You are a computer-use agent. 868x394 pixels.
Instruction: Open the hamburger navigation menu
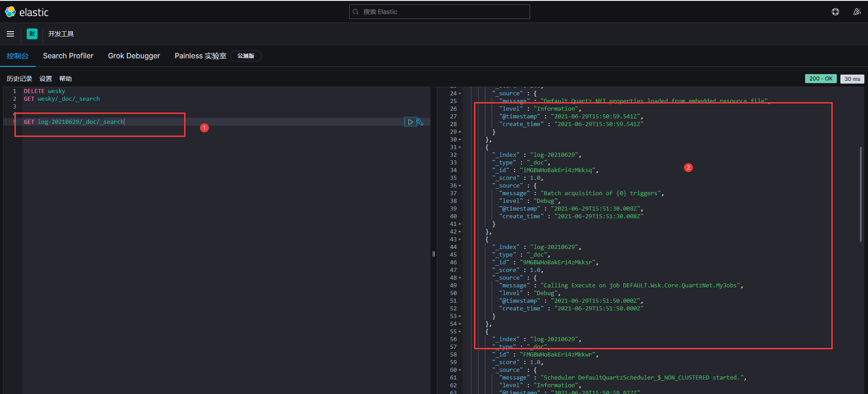(10, 34)
